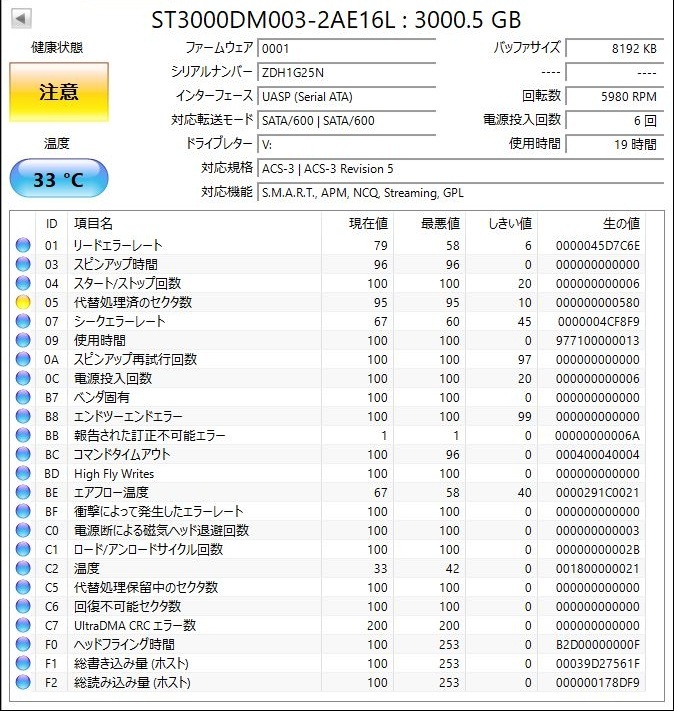The width and height of the screenshot is (674, 711).
Task: Click the blue status icon of row 01
Action: (x=23, y=245)
